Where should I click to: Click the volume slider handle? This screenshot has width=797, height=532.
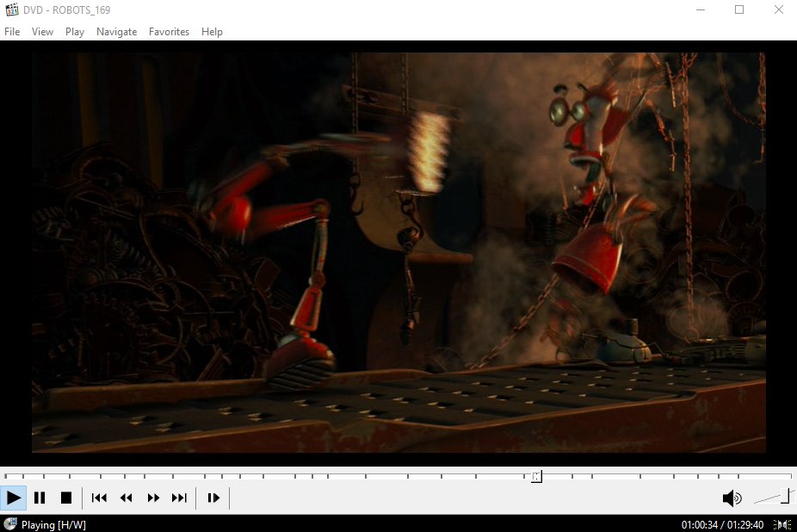tap(786, 496)
